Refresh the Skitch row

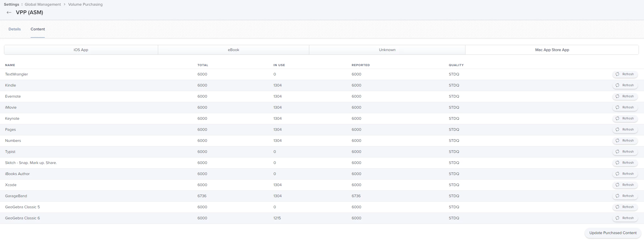coord(625,163)
